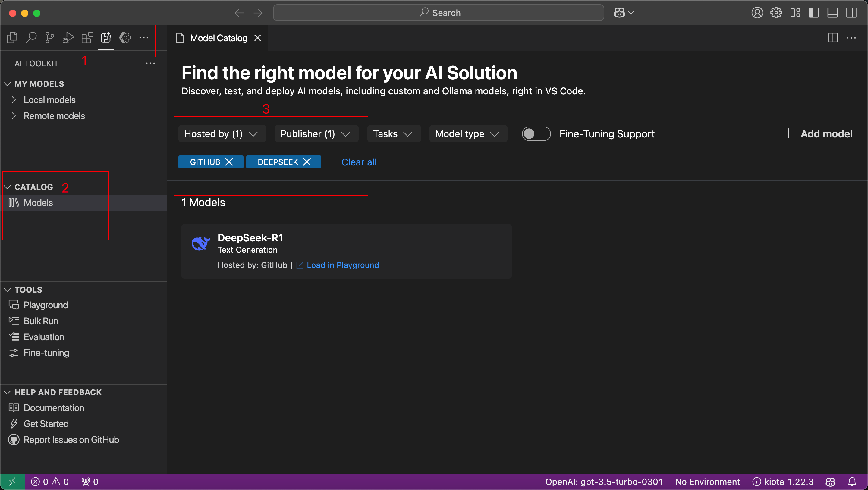Click the notifications bell in status bar
Viewport: 868px width, 490px height.
(x=852, y=482)
